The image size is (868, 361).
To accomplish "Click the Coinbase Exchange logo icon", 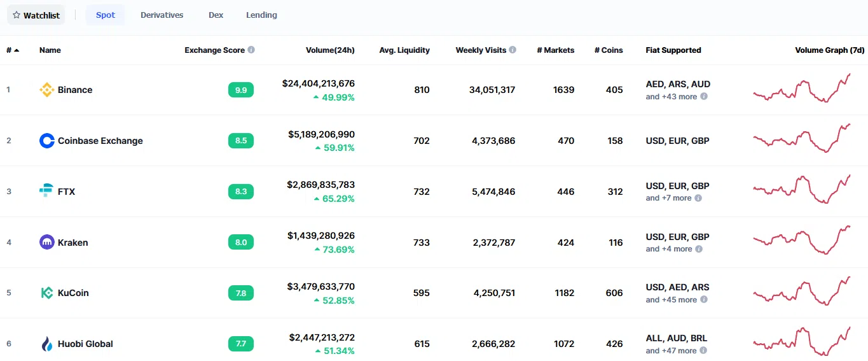I will point(46,141).
